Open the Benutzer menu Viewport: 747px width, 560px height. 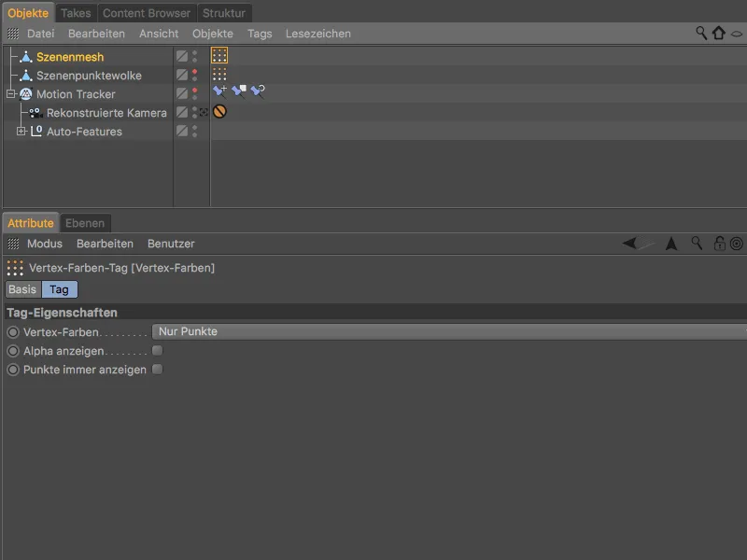coord(171,244)
